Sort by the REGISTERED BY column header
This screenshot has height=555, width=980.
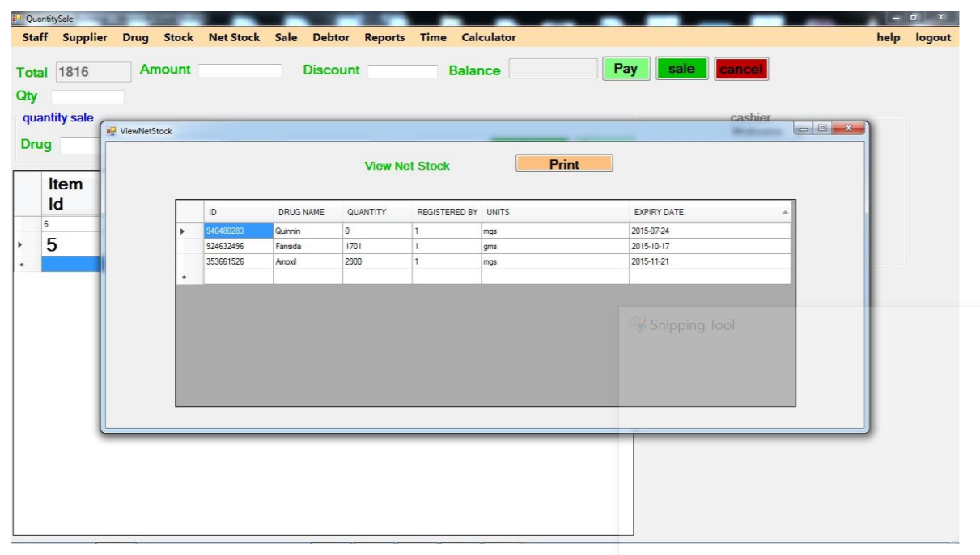click(447, 212)
